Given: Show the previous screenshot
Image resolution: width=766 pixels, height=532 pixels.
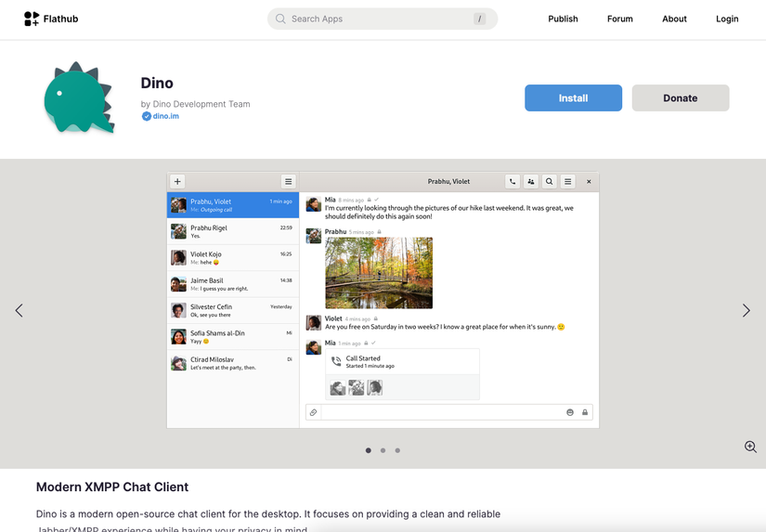Looking at the screenshot, I should pos(19,310).
